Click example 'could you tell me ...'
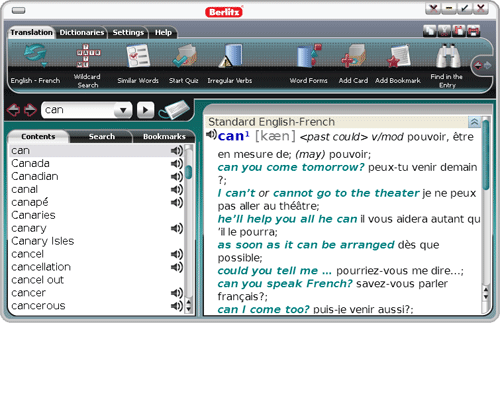 275,271
